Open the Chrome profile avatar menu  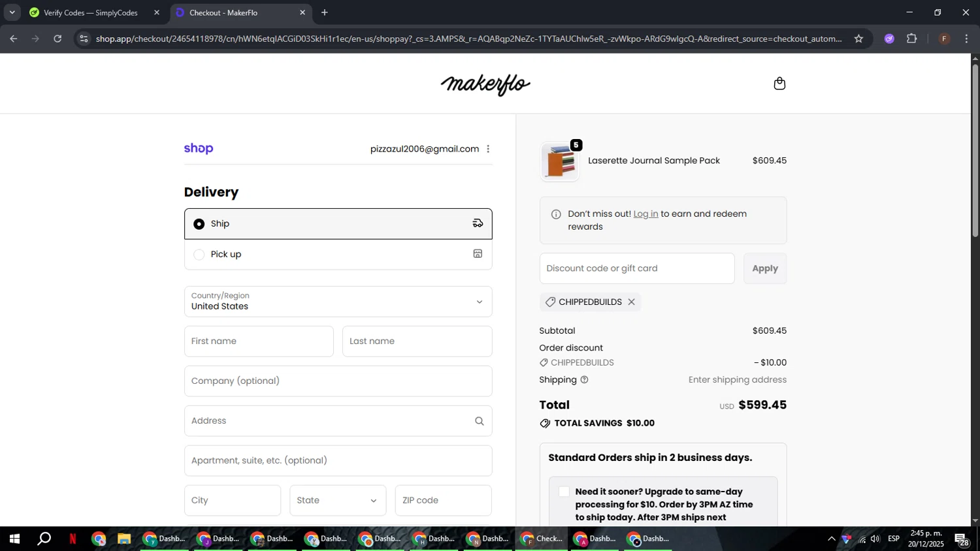pyautogui.click(x=944, y=39)
